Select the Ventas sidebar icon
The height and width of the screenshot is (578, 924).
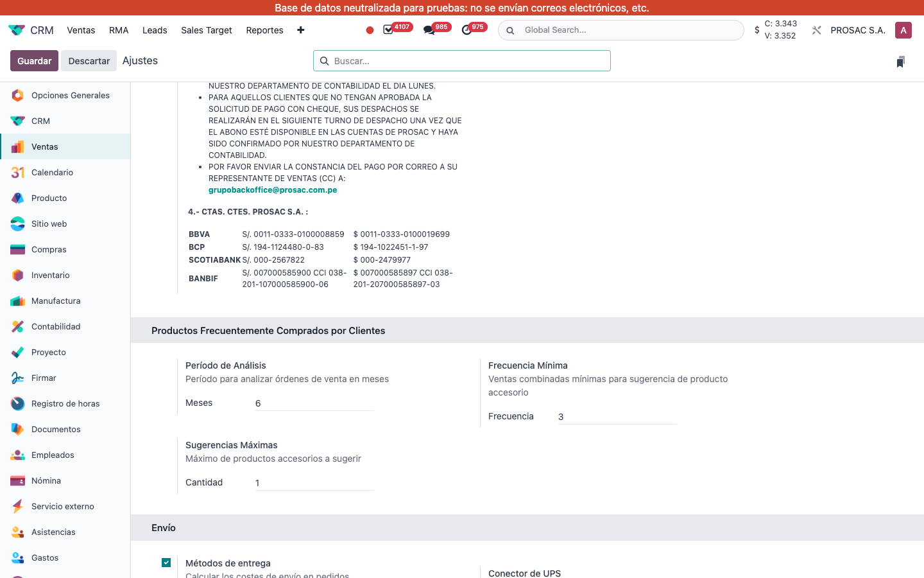click(18, 146)
